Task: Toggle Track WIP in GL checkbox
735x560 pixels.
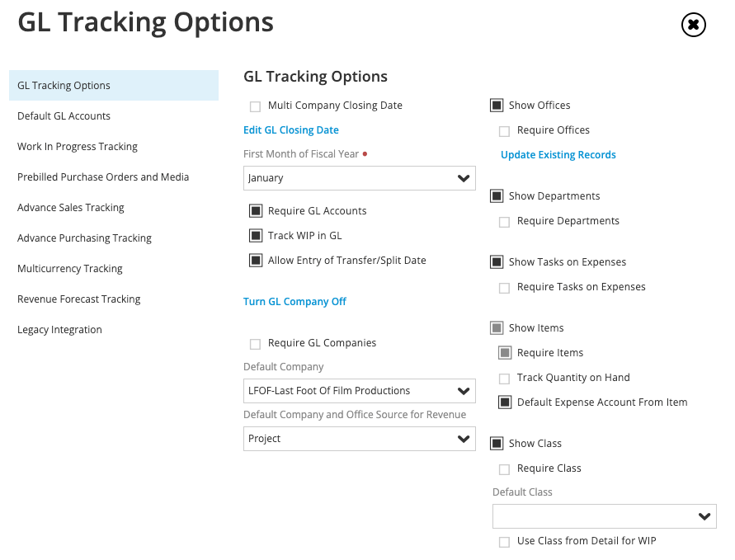Action: click(x=256, y=236)
